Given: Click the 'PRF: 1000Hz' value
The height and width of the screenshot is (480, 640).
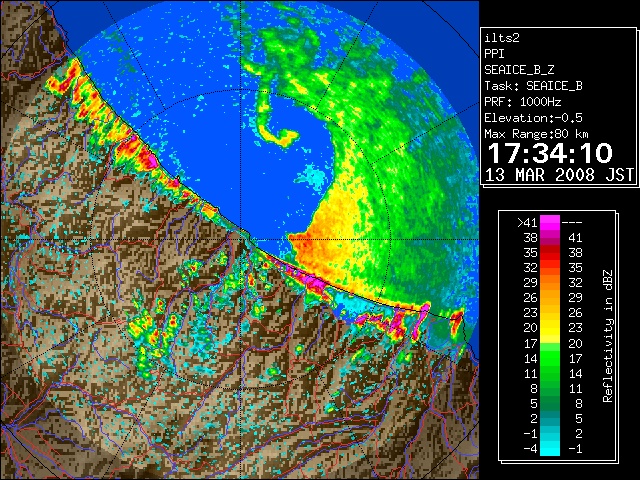Looking at the screenshot, I should pyautogui.click(x=522, y=102).
